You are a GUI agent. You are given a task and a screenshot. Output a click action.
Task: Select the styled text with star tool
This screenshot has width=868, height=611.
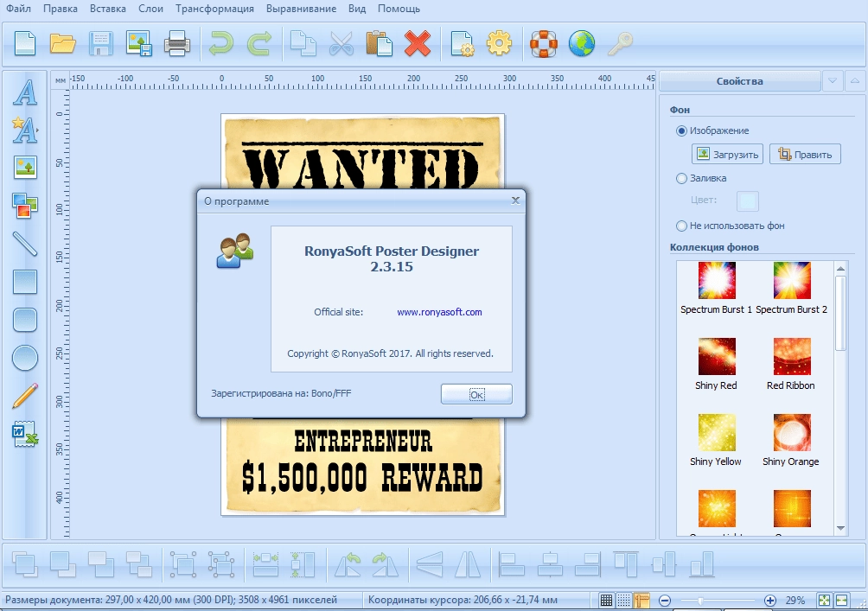pyautogui.click(x=25, y=130)
